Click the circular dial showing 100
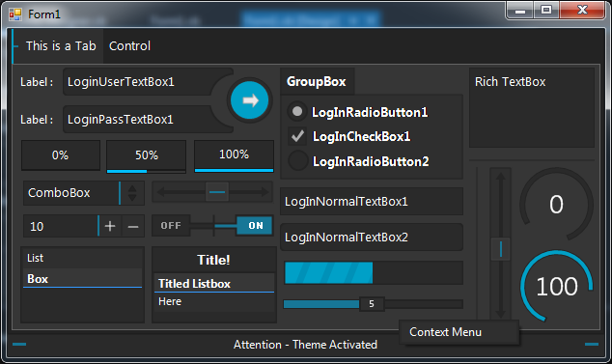612x364 pixels. (556, 287)
